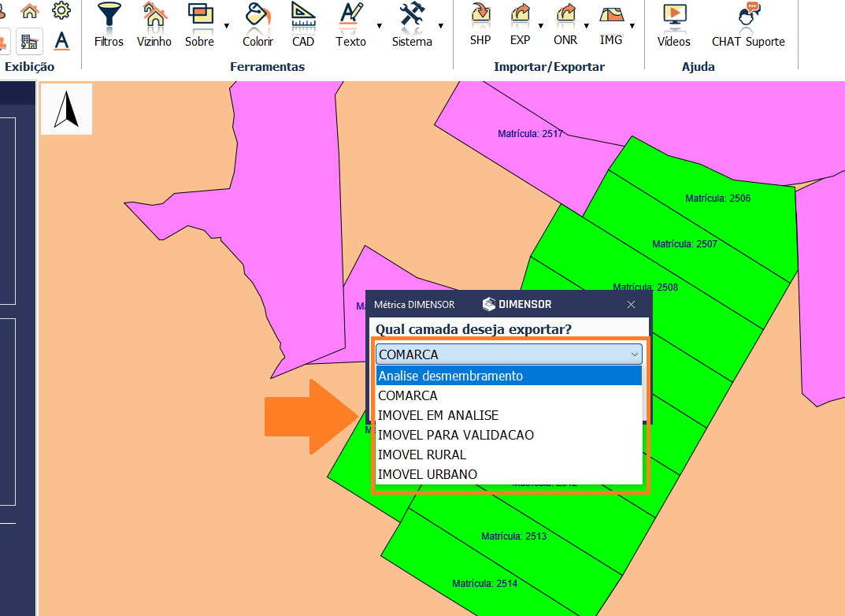Click the home icon in Exibição
845x616 pixels.
30,11
